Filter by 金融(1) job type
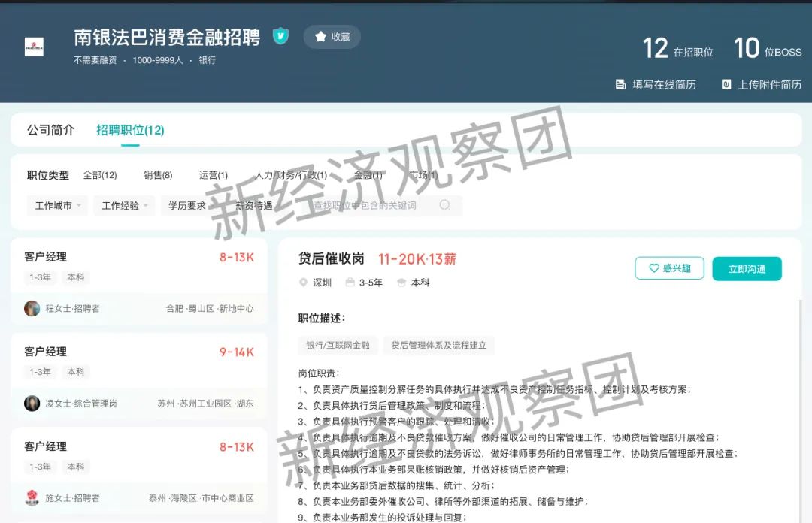The width and height of the screenshot is (812, 523). coord(368,175)
